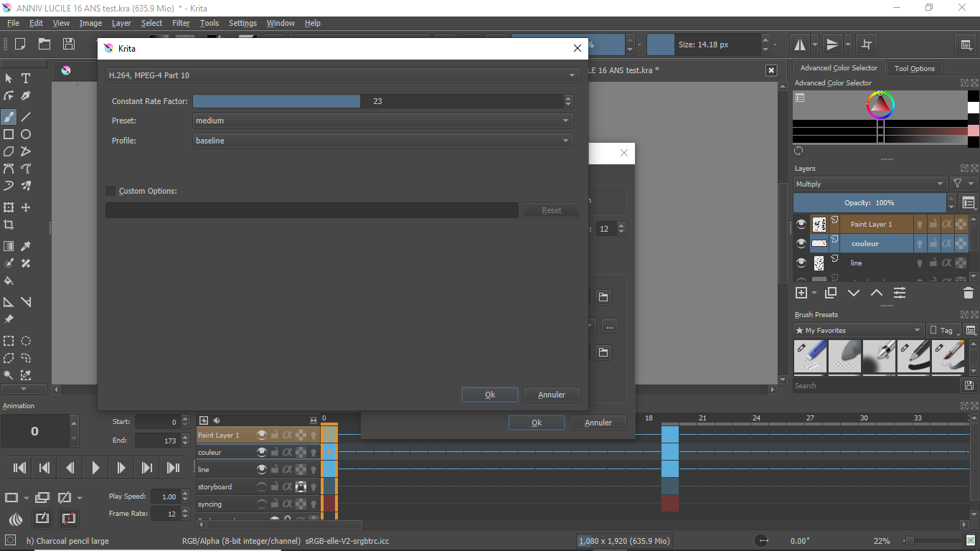Enable the Custom Options checkbox
This screenshot has height=551, width=980.
pyautogui.click(x=110, y=191)
